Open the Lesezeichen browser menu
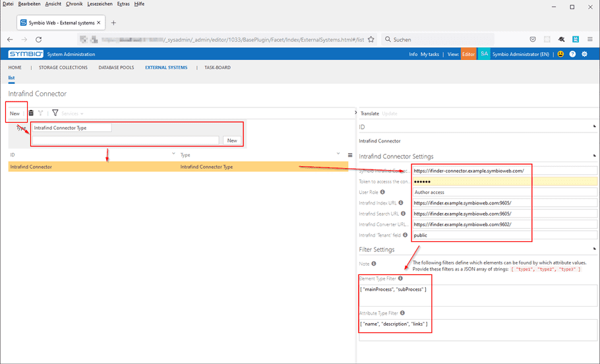This screenshot has height=364, width=600. (100, 4)
